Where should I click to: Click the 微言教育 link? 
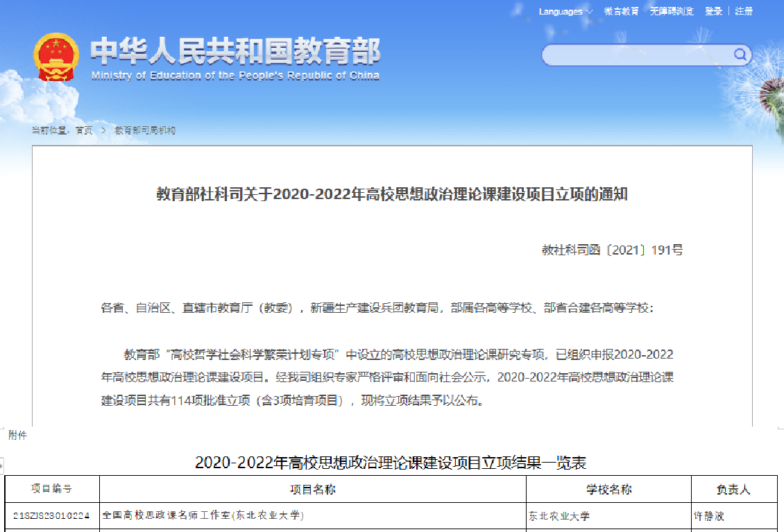(621, 12)
